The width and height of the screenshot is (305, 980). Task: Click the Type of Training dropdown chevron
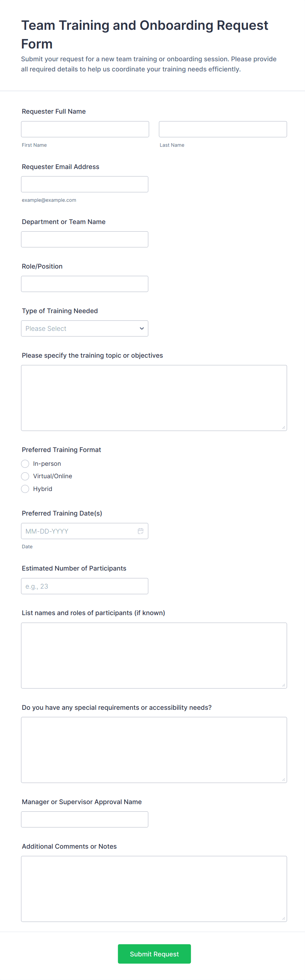tap(142, 328)
